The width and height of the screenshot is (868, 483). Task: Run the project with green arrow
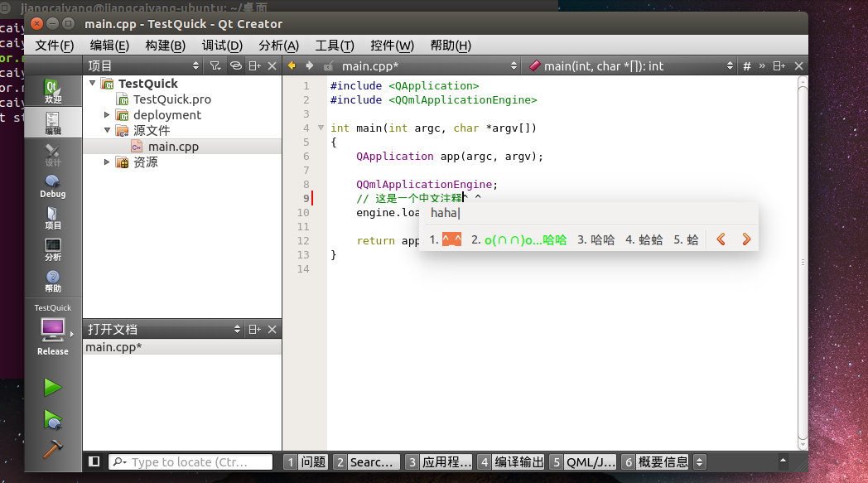point(53,387)
